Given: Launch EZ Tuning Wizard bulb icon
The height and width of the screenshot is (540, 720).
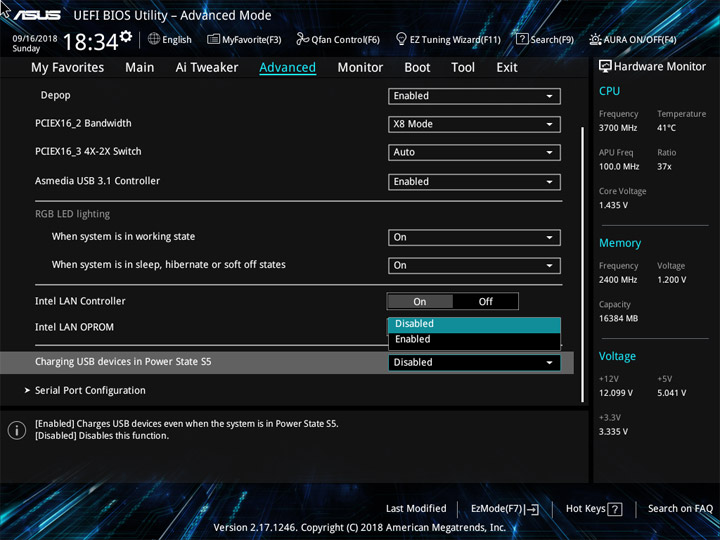Looking at the screenshot, I should 401,39.
